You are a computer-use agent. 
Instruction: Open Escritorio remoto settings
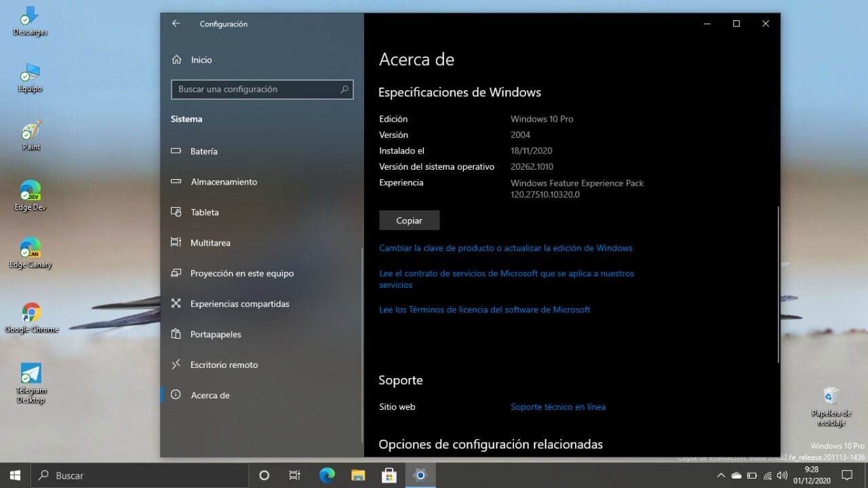pos(224,365)
